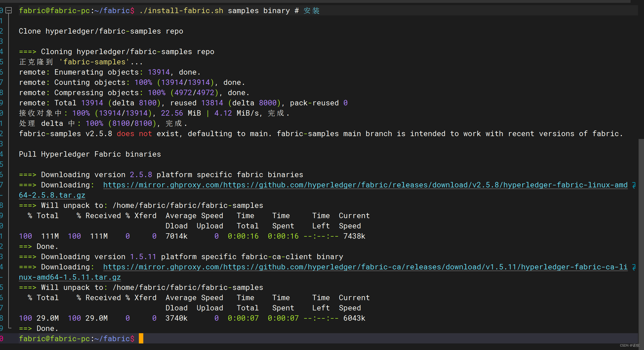This screenshot has width=644, height=350.
Task: Click the 64-2.5.8.tar.gz link continuation
Action: pyautogui.click(x=52, y=195)
